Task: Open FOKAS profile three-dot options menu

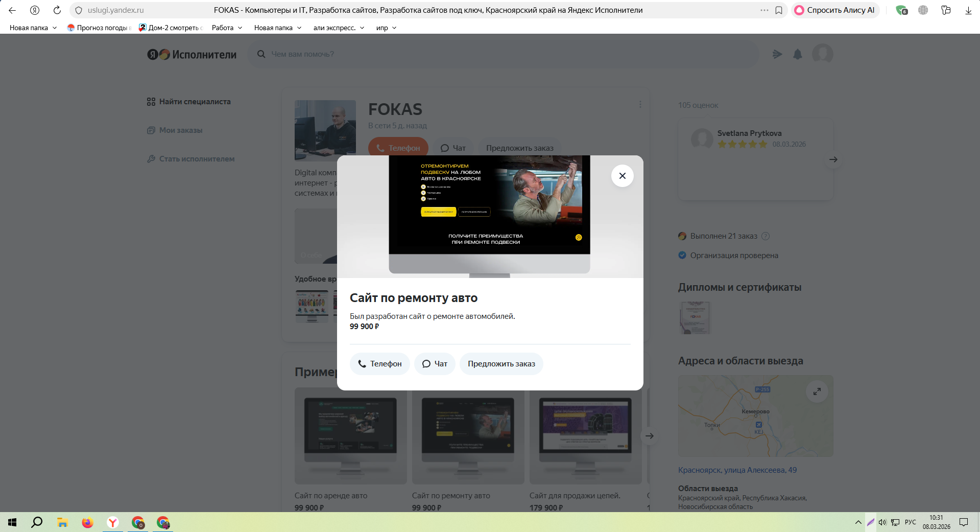Action: (640, 104)
